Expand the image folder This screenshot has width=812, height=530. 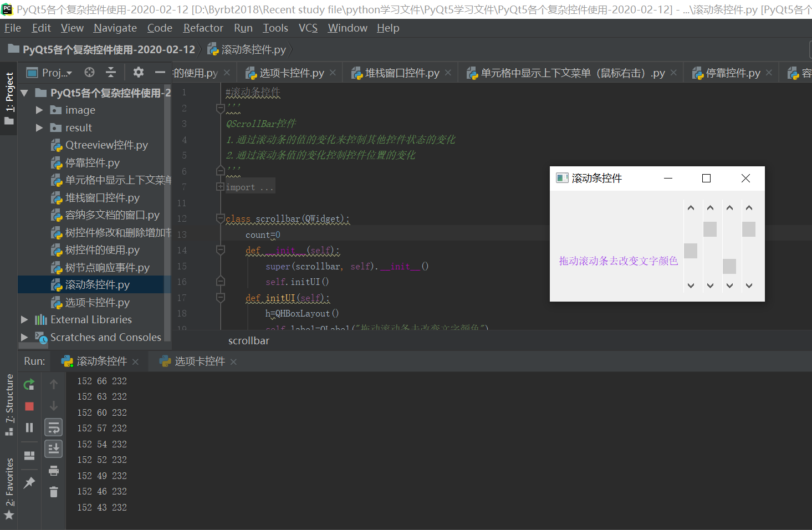pos(39,110)
